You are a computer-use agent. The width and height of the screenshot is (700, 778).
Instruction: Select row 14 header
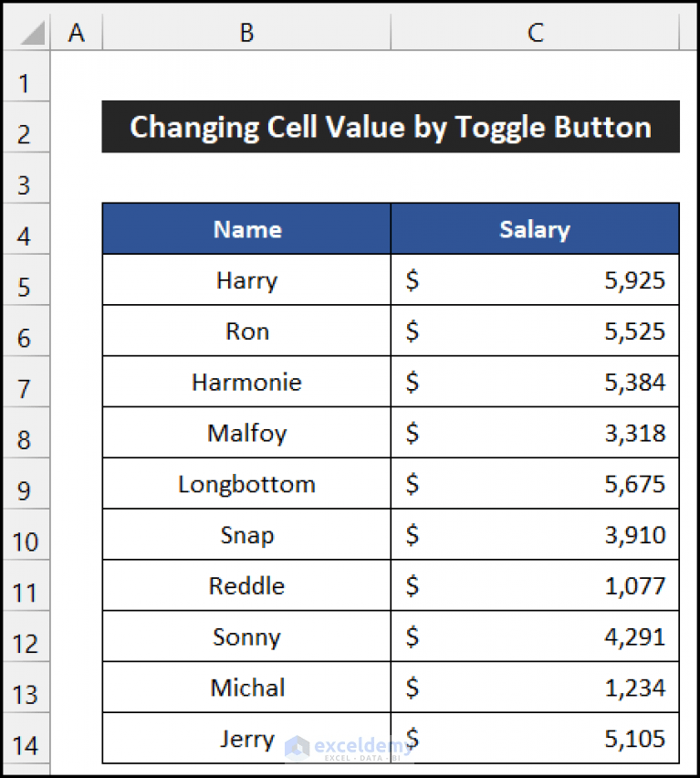coord(26,738)
